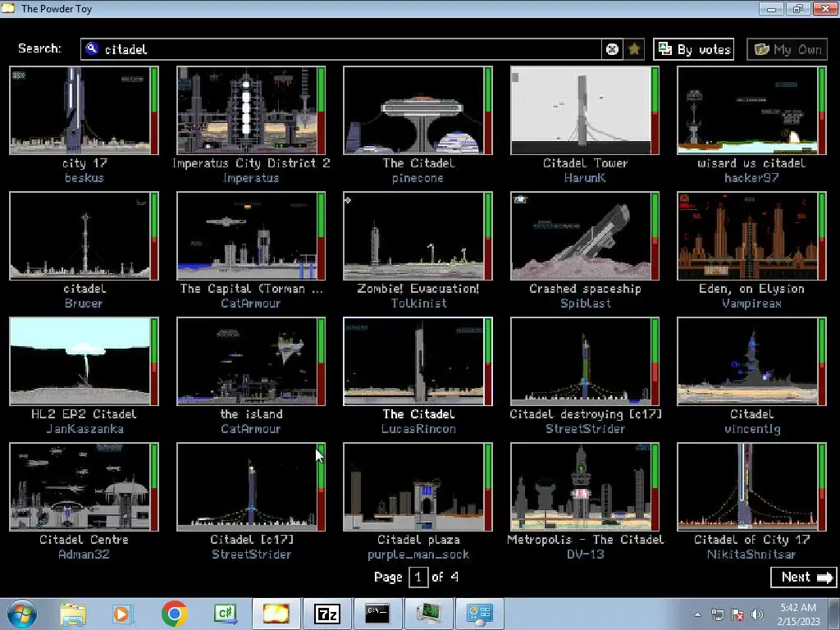Screen dimensions: 840x630
Task: Click the search magnifier icon
Action: point(92,48)
